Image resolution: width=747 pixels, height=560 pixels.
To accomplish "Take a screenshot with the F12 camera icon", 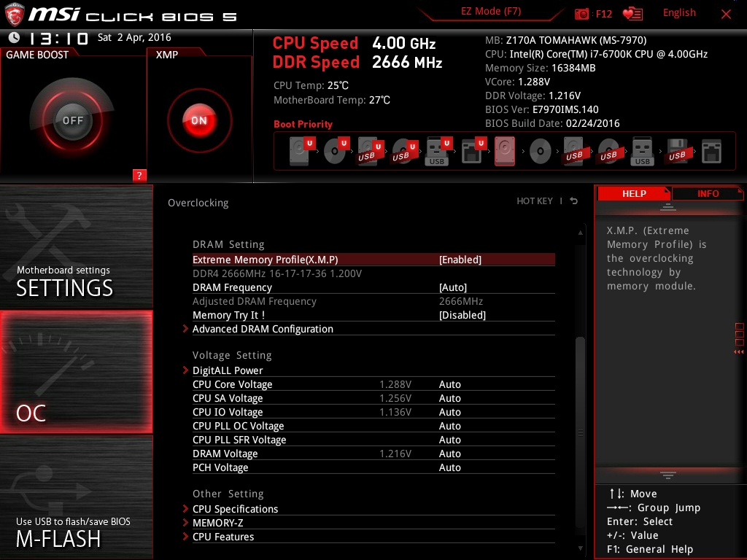I will pyautogui.click(x=581, y=14).
